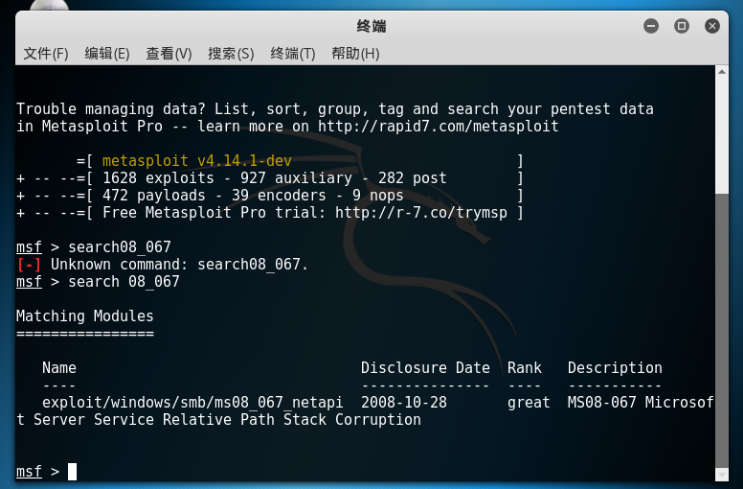The height and width of the screenshot is (489, 743).
Task: Open the 终端(T) menu
Action: tap(293, 54)
